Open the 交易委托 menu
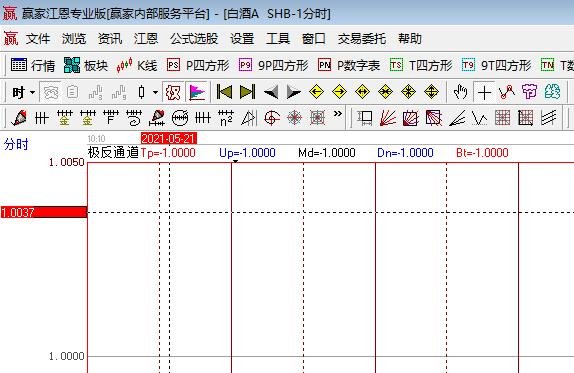This screenshot has height=373, width=574. point(362,38)
